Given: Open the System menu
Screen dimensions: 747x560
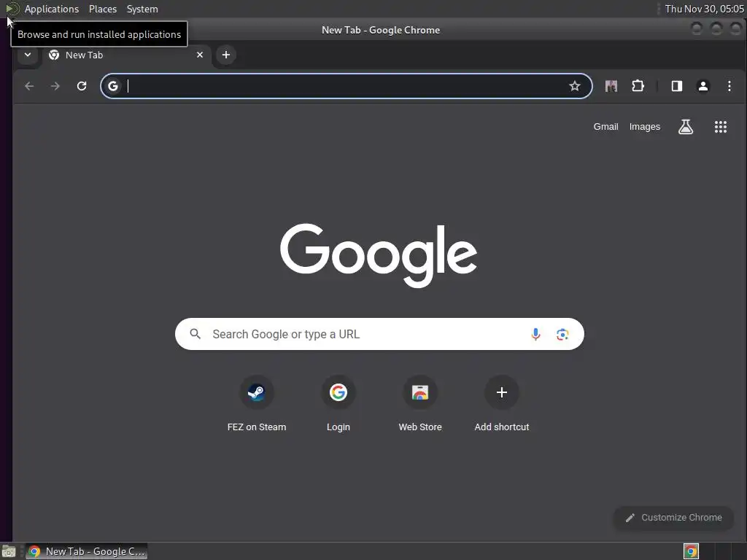Looking at the screenshot, I should click(x=142, y=9).
